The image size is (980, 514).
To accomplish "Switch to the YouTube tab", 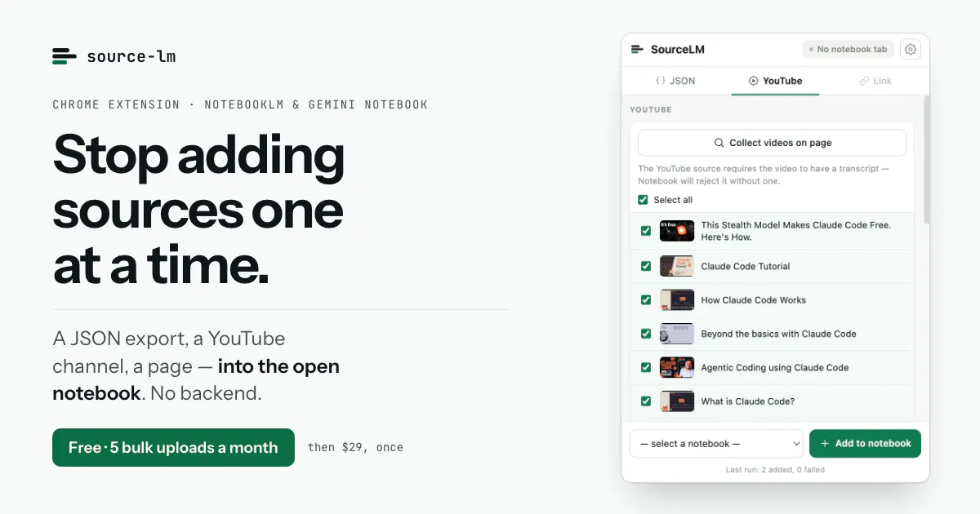I will pos(775,81).
